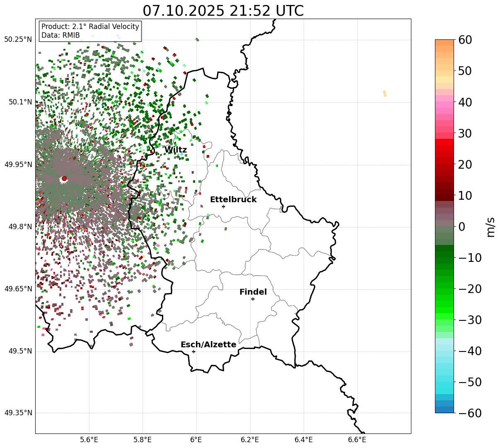Select the Findel station label
This screenshot has height=448, width=500.
coord(253,292)
